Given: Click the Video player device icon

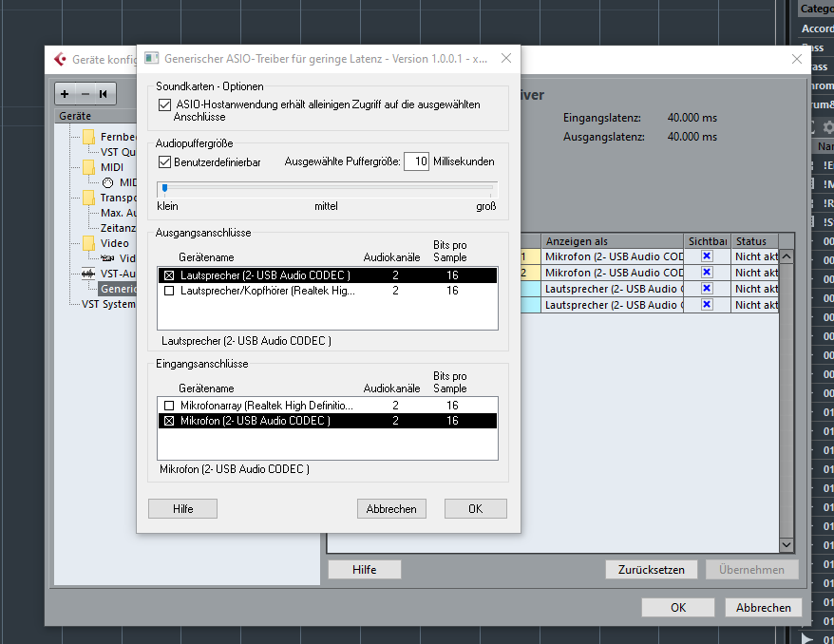Looking at the screenshot, I should (108, 258).
